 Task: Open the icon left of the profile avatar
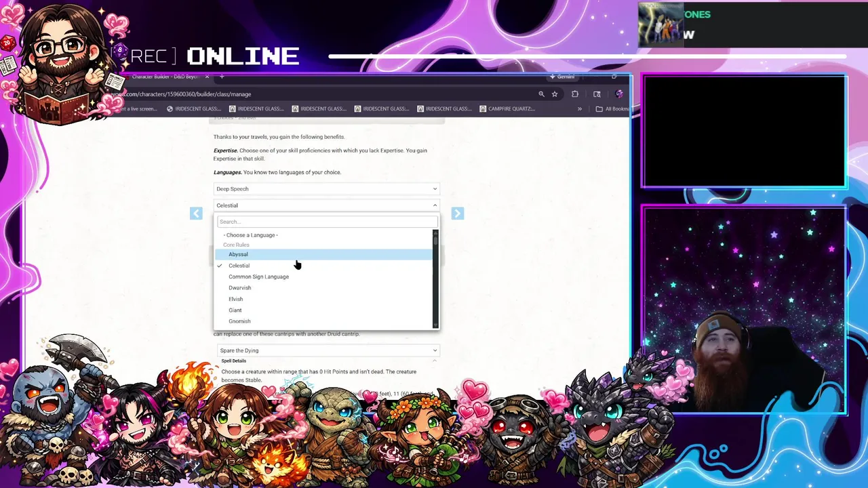(597, 94)
